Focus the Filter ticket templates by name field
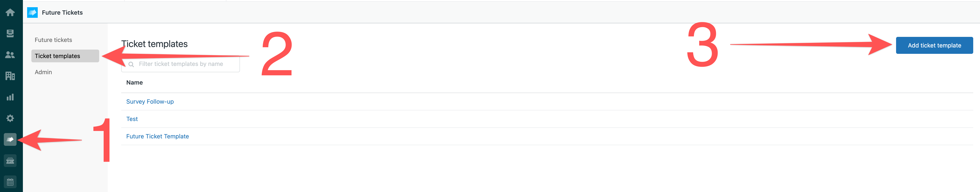 (180, 64)
